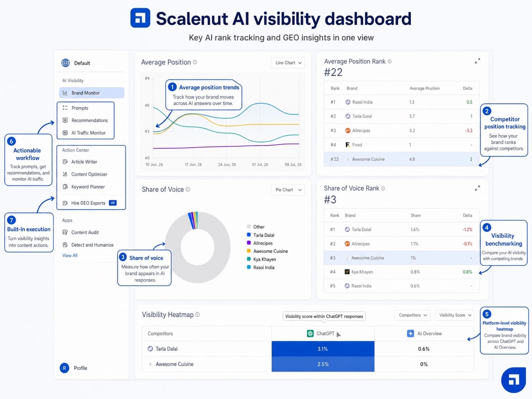Click the gray donut chart ring
This screenshot has width=532, height=399.
pyautogui.click(x=222, y=247)
